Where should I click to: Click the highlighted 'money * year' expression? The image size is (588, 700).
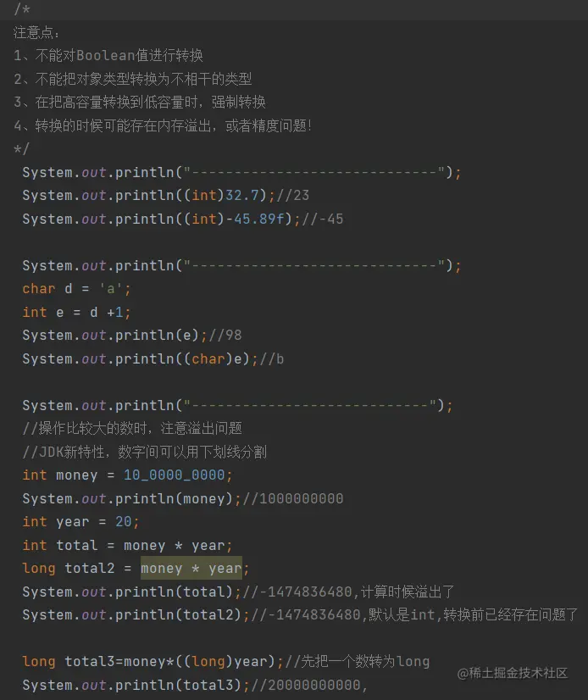pos(191,568)
